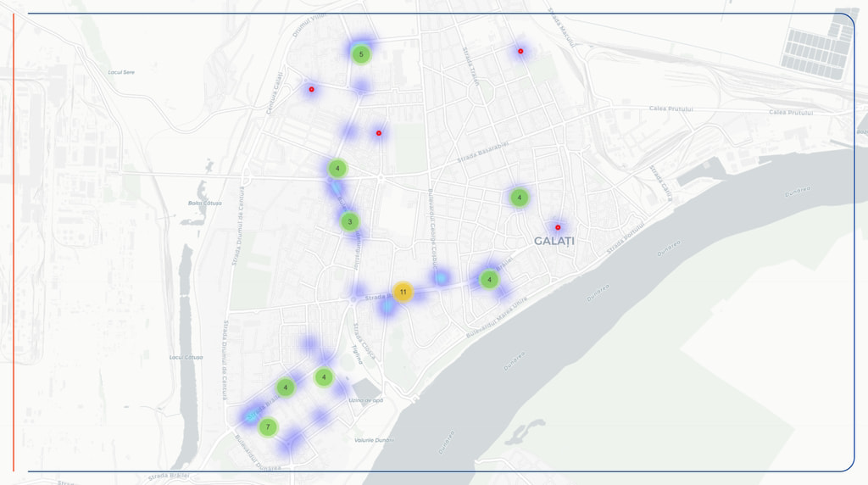Select the red point marker beside Centura Galați
Screen dimensions: 868x485
312,89
